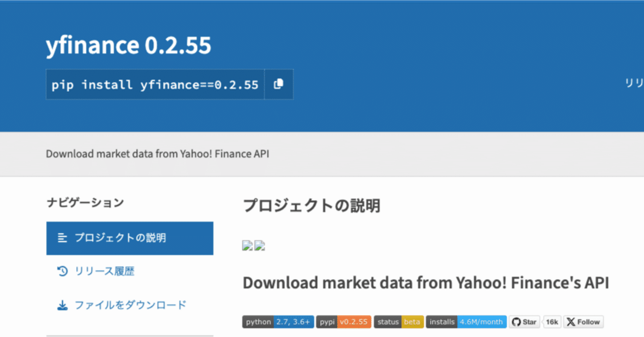The image size is (644, 337).
Task: Star the yfinance repository on GitHub
Action: pos(524,321)
